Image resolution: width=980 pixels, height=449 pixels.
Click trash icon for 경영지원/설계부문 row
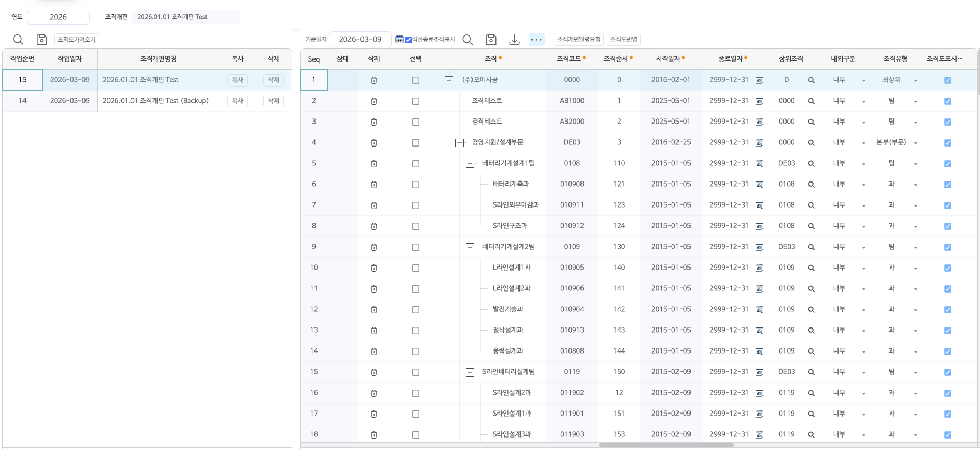[x=374, y=143]
